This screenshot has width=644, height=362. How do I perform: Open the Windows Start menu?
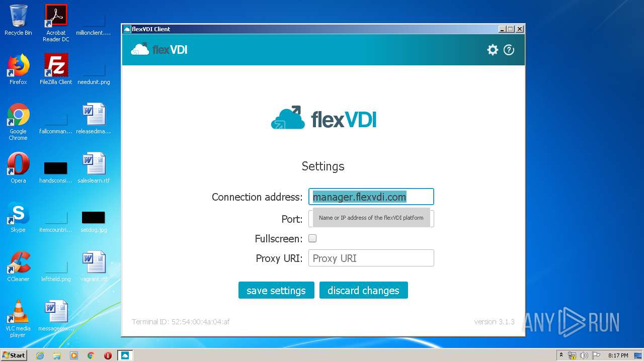pyautogui.click(x=14, y=355)
